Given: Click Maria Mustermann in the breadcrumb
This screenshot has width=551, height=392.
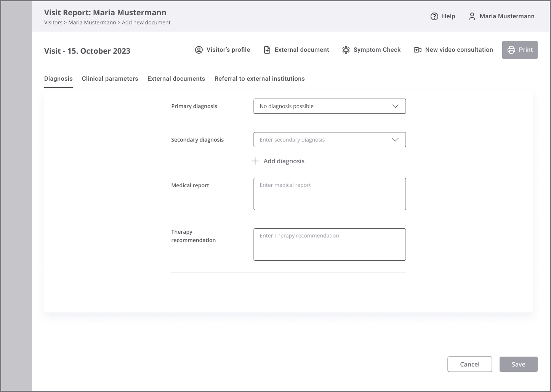Looking at the screenshot, I should pos(92,22).
